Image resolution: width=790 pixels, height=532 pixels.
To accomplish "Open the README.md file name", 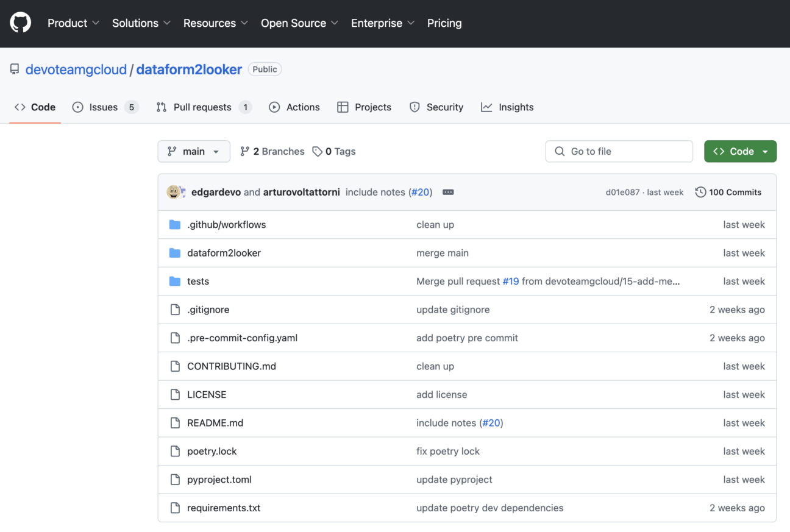I will pyautogui.click(x=215, y=423).
